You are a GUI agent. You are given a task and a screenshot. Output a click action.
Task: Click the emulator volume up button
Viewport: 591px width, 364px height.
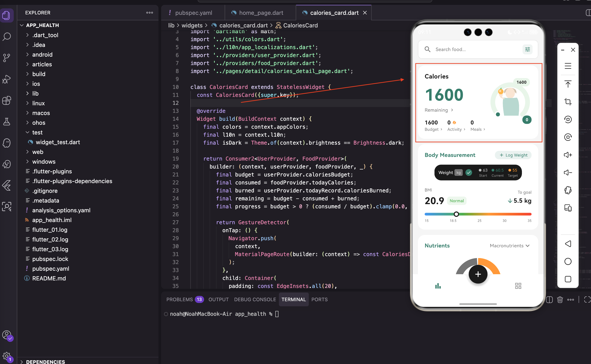pyautogui.click(x=568, y=155)
